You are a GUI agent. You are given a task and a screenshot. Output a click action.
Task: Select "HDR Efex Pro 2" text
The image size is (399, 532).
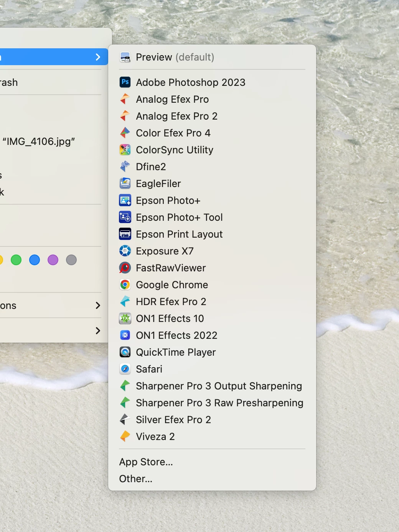[171, 302]
